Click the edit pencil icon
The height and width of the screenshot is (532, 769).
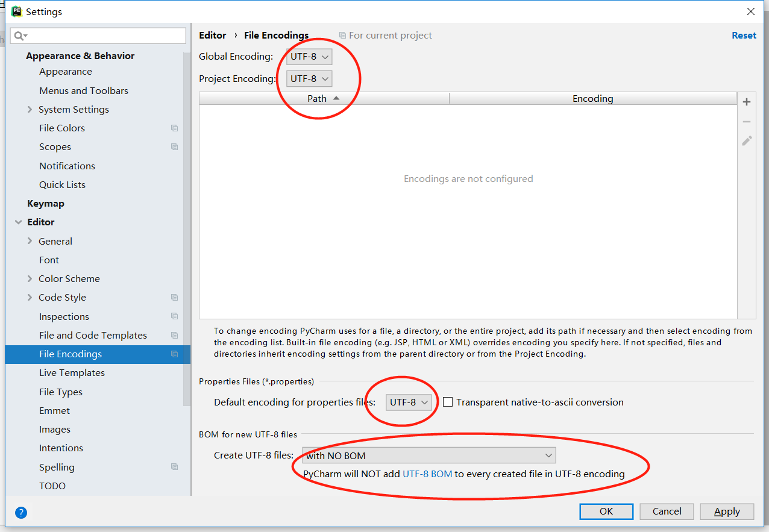[x=747, y=141]
